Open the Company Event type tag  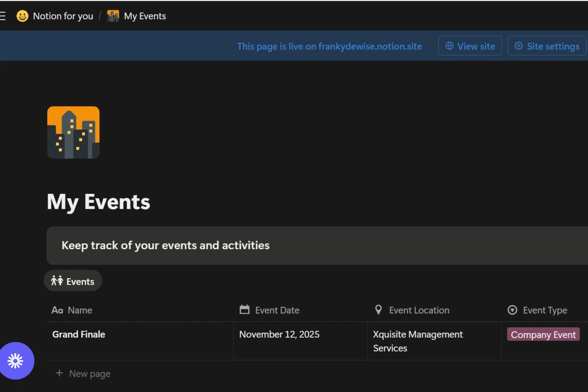click(543, 335)
